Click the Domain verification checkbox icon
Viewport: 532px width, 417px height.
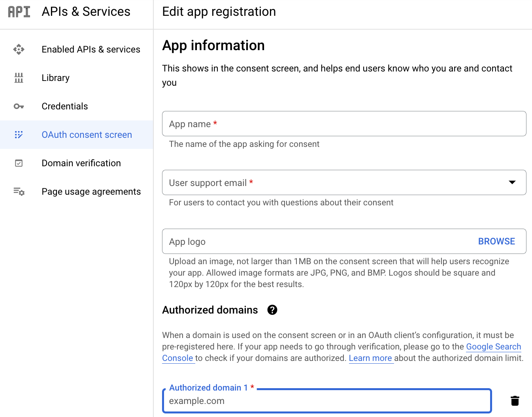pyautogui.click(x=19, y=163)
